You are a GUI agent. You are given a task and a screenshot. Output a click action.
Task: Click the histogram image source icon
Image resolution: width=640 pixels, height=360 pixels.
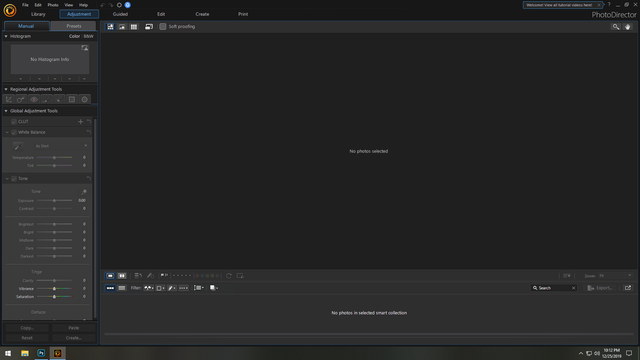[84, 48]
